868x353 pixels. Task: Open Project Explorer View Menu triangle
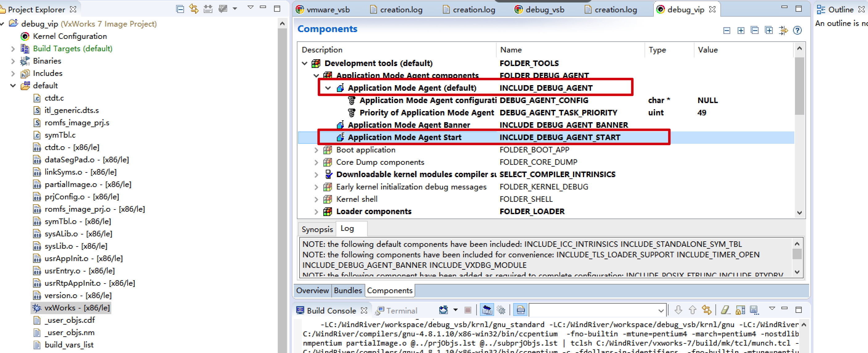[x=250, y=7]
